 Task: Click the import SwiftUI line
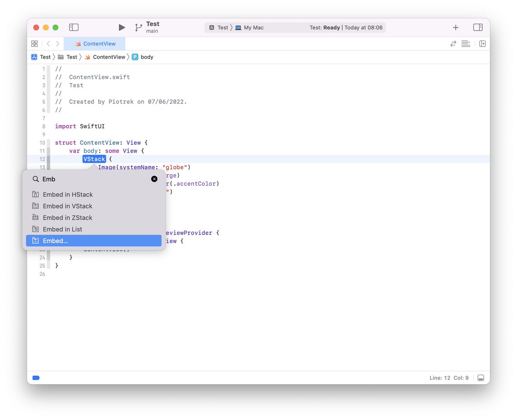[80, 126]
